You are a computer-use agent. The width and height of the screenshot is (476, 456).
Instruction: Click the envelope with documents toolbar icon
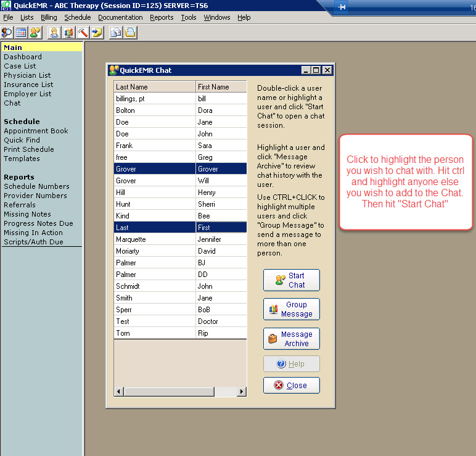(x=116, y=33)
